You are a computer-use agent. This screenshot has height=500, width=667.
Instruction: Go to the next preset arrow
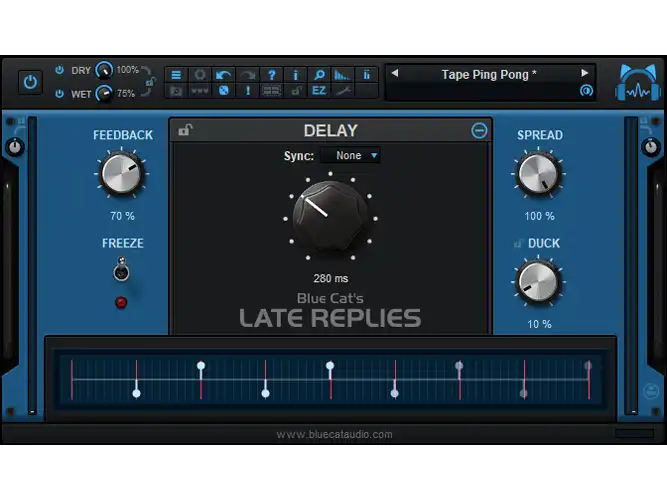point(585,73)
